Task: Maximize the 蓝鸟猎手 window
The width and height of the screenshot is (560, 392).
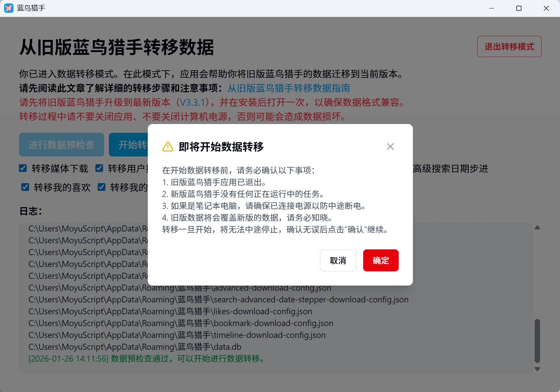Action: 519,8
